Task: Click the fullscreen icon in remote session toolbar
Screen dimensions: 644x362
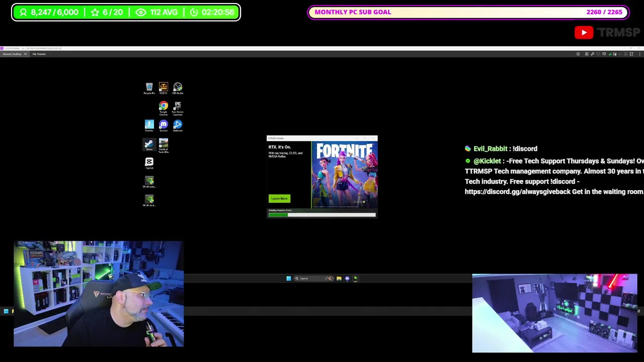Action: point(631,54)
